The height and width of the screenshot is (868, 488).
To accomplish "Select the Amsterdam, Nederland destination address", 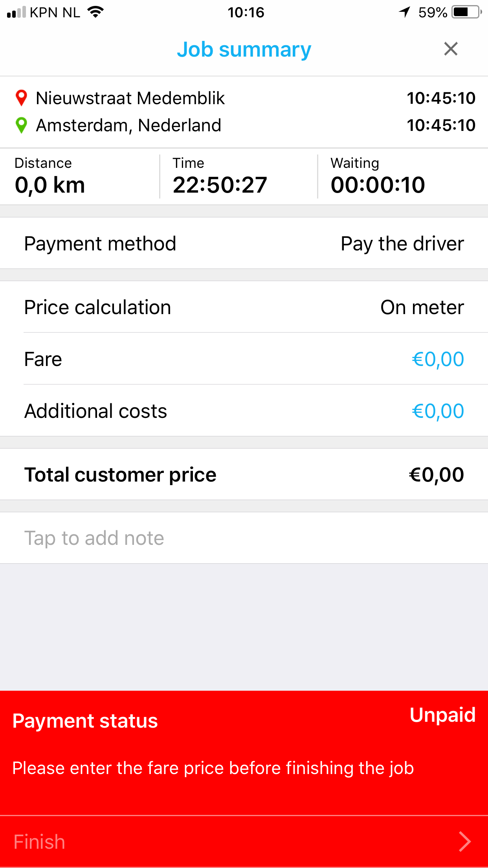I will click(128, 125).
